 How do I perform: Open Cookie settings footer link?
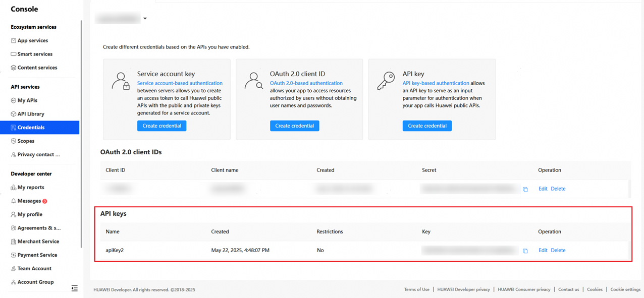point(626,289)
